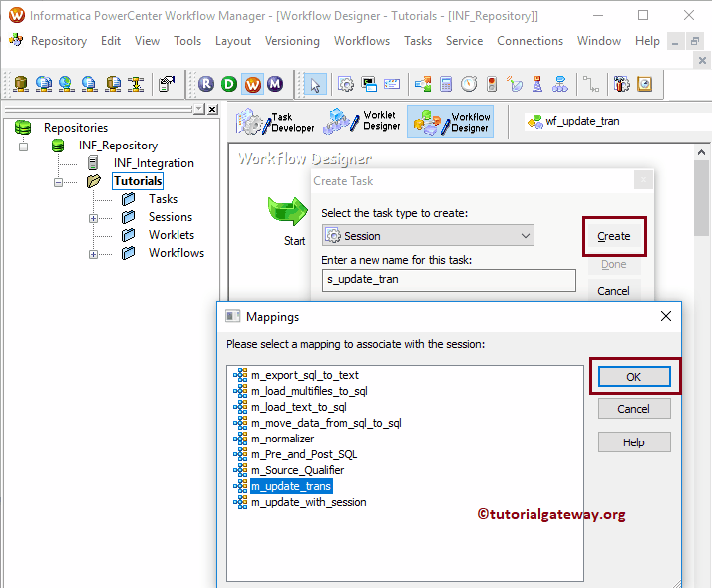712x588 pixels.
Task: Open the Versioning menu
Action: [292, 41]
